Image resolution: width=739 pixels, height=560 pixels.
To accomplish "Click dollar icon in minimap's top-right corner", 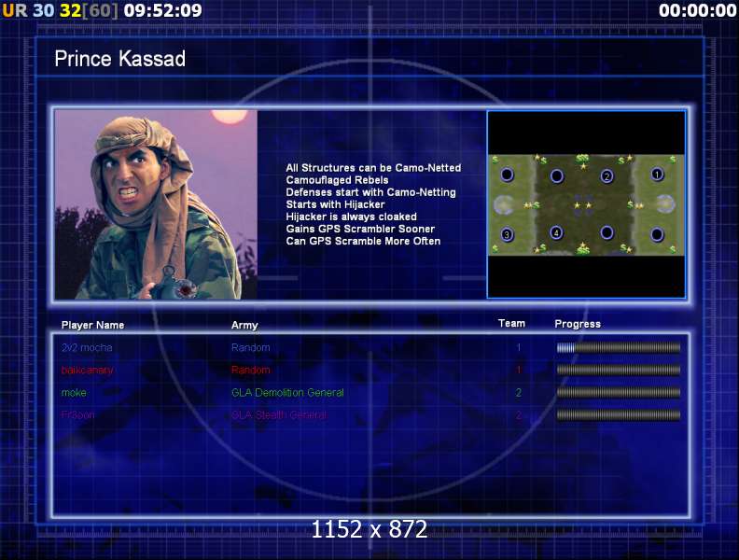I will tap(673, 160).
